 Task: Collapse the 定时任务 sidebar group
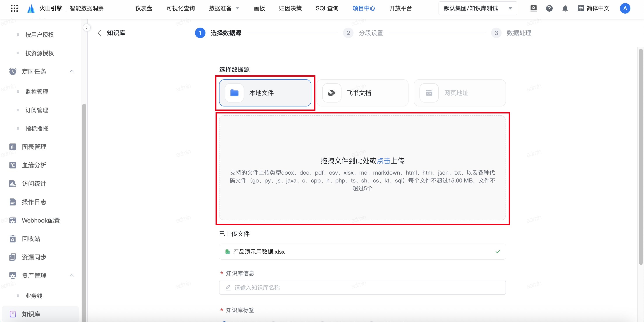(72, 71)
